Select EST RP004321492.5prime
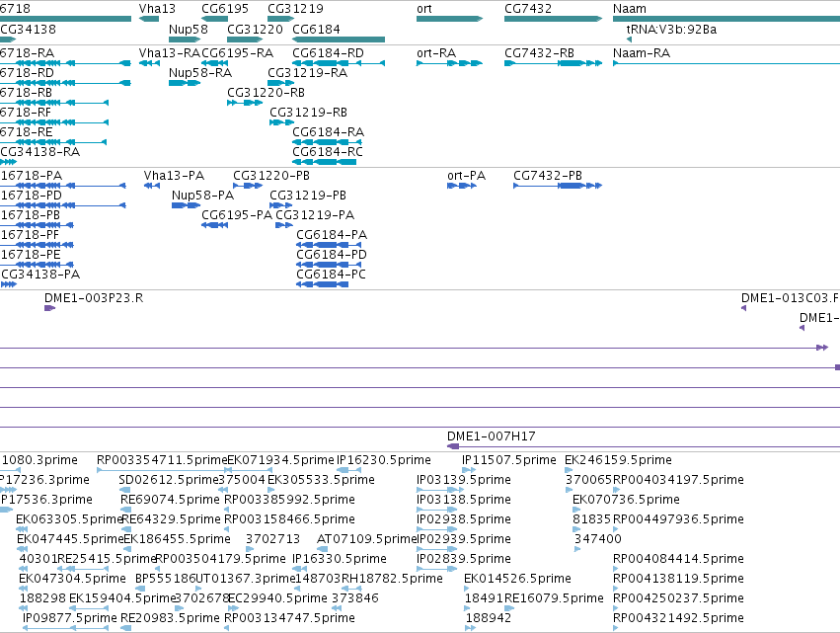Image resolution: width=840 pixels, height=633 pixels. 616,628
